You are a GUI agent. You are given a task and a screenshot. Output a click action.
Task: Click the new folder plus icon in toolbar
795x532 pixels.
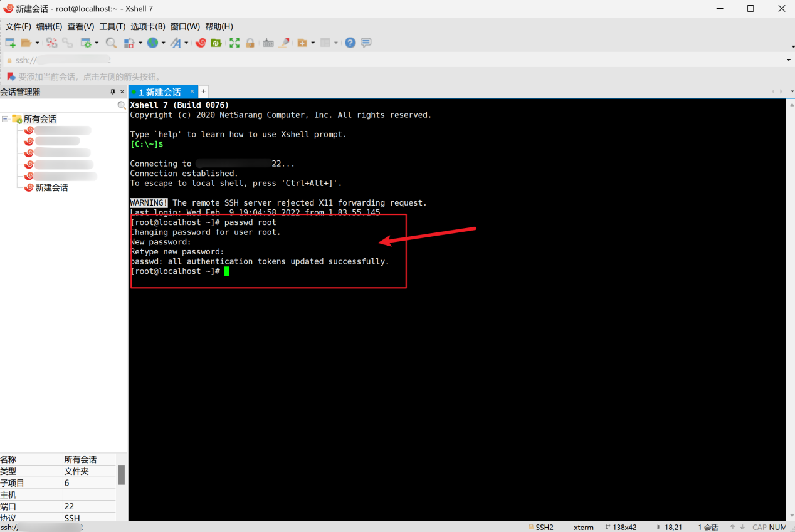[x=302, y=43]
